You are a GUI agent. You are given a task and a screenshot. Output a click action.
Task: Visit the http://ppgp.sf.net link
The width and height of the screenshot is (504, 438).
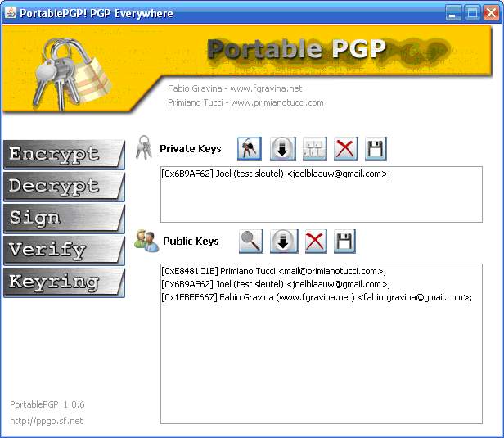click(x=47, y=421)
